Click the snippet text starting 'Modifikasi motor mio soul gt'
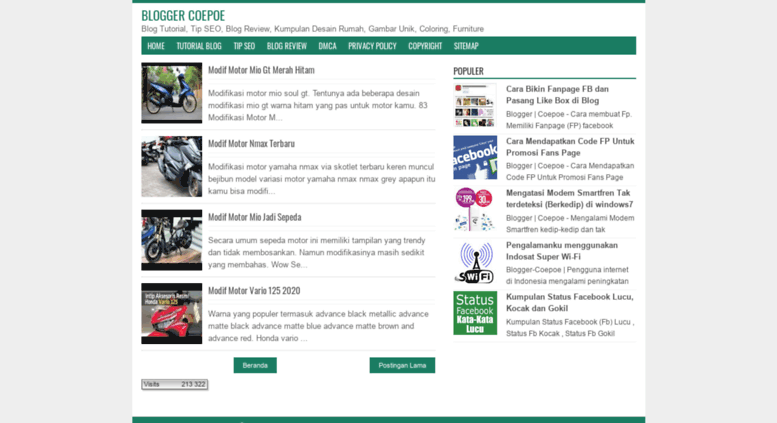Image resolution: width=777 pixels, height=423 pixels. [x=318, y=106]
